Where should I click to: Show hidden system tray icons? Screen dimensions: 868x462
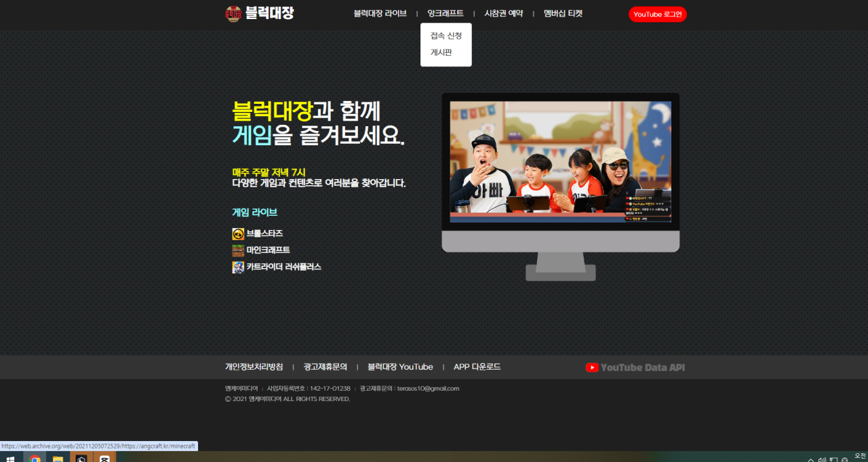(810, 459)
